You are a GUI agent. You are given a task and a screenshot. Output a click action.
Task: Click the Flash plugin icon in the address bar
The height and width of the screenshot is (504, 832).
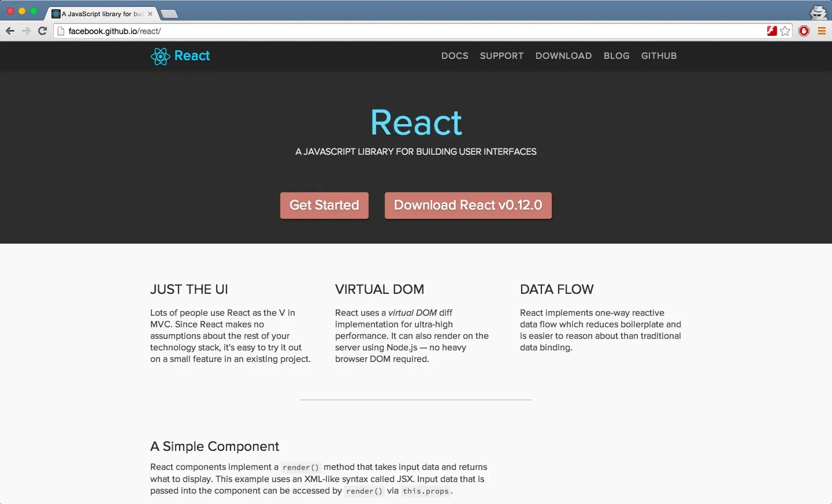(x=771, y=31)
